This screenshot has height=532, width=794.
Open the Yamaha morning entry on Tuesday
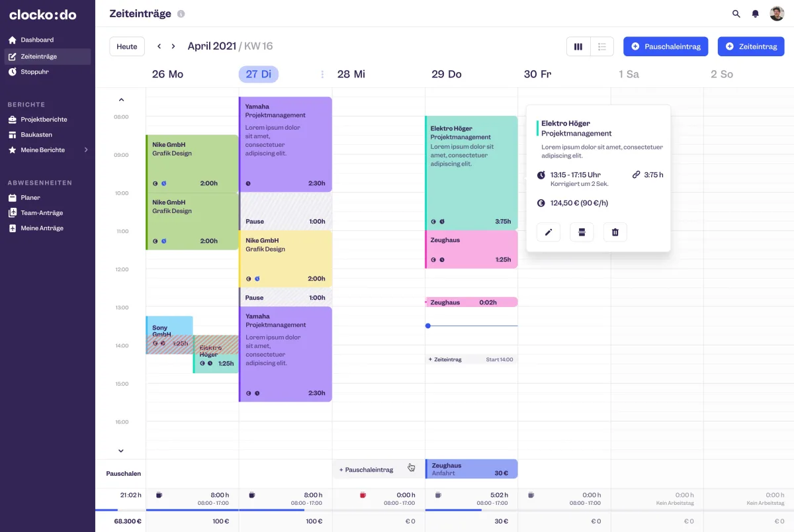pyautogui.click(x=285, y=144)
